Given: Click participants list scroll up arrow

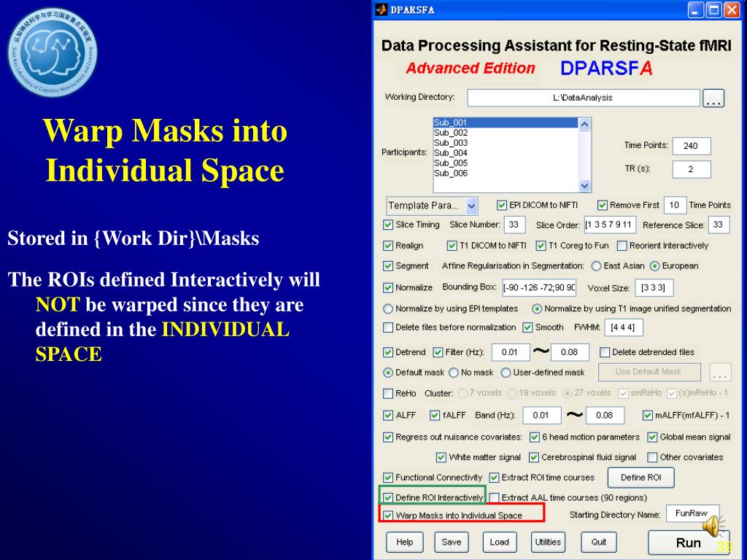Looking at the screenshot, I should coord(584,124).
